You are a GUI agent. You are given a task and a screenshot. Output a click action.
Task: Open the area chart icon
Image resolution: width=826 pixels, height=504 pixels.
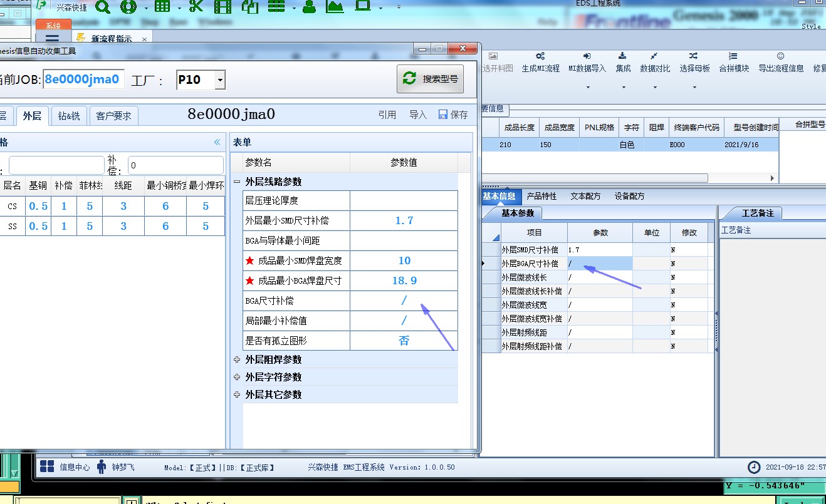click(x=335, y=7)
